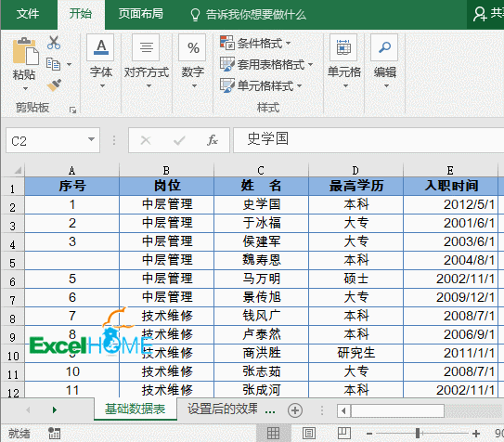504x442 pixels.
Task: Open the 页面布局 ribbon tab
Action: 141,14
